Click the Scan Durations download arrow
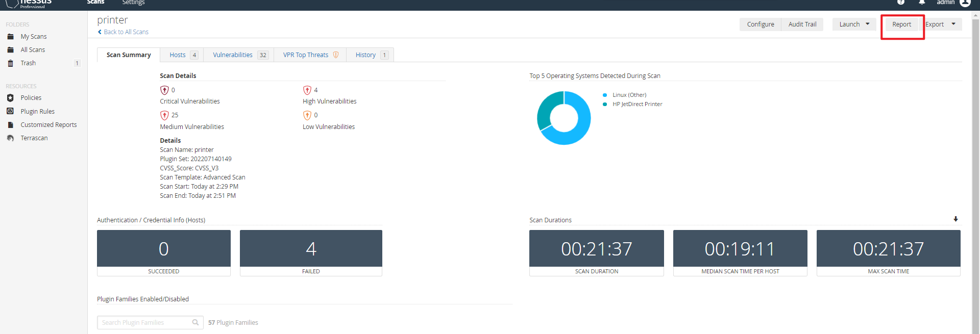 point(955,219)
